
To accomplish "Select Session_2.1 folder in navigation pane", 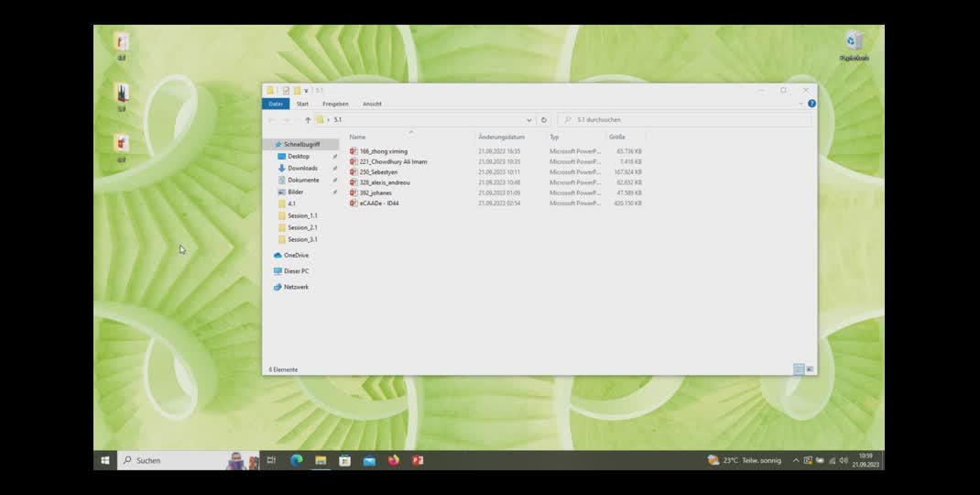I will pos(302,227).
